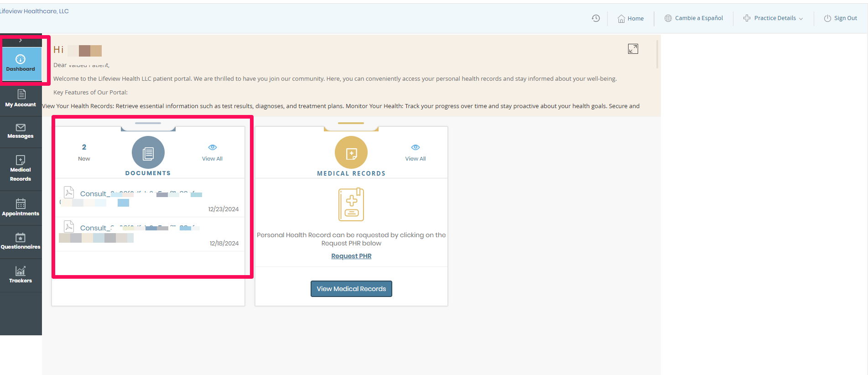Click the DOCUMENTS card heading
Image resolution: width=868 pixels, height=375 pixels.
click(148, 173)
